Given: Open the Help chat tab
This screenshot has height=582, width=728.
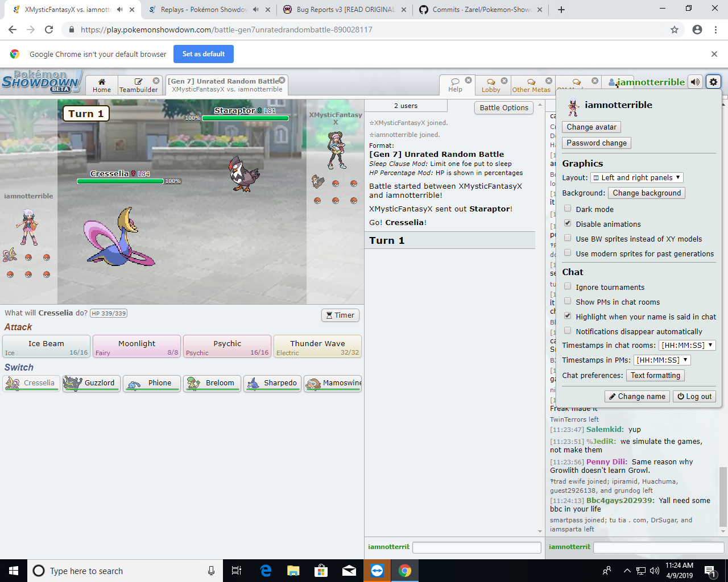Looking at the screenshot, I should (456, 85).
